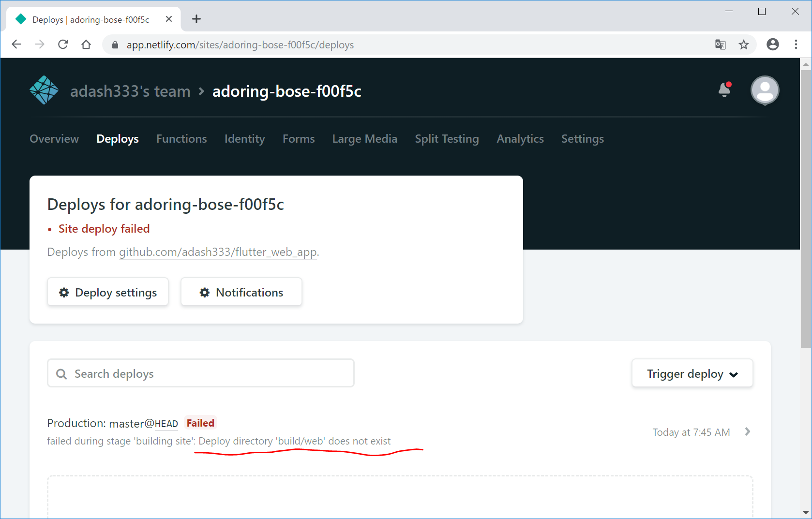Go to browser home page
Image resolution: width=812 pixels, height=519 pixels.
(86, 44)
